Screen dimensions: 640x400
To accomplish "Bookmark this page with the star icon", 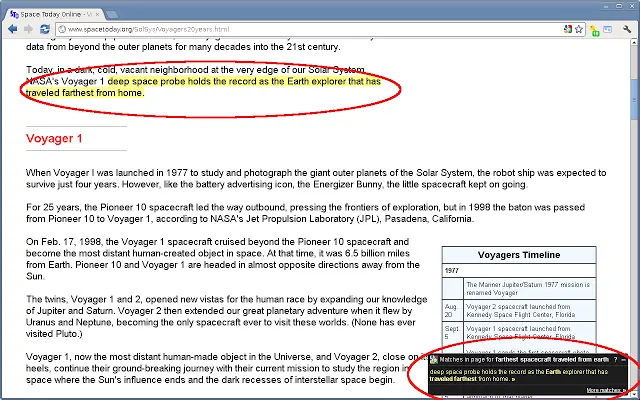I will pyautogui.click(x=579, y=29).
